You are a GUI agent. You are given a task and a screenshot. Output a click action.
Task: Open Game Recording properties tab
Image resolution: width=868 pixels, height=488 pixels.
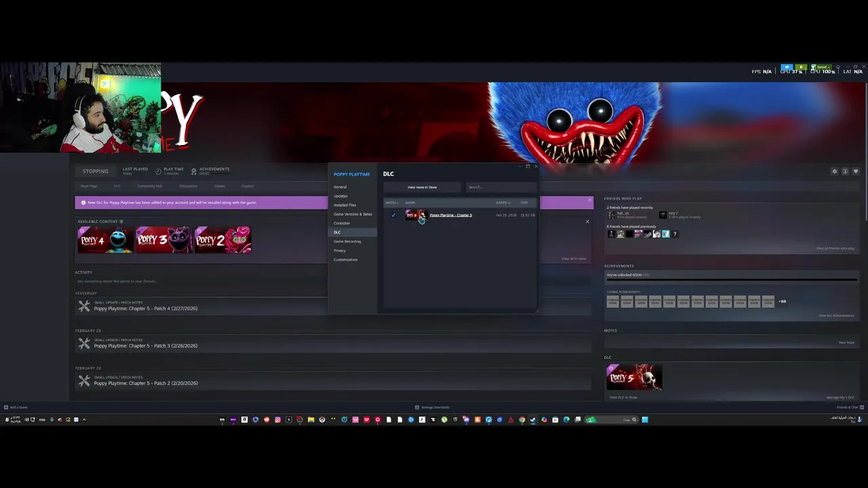click(x=347, y=241)
